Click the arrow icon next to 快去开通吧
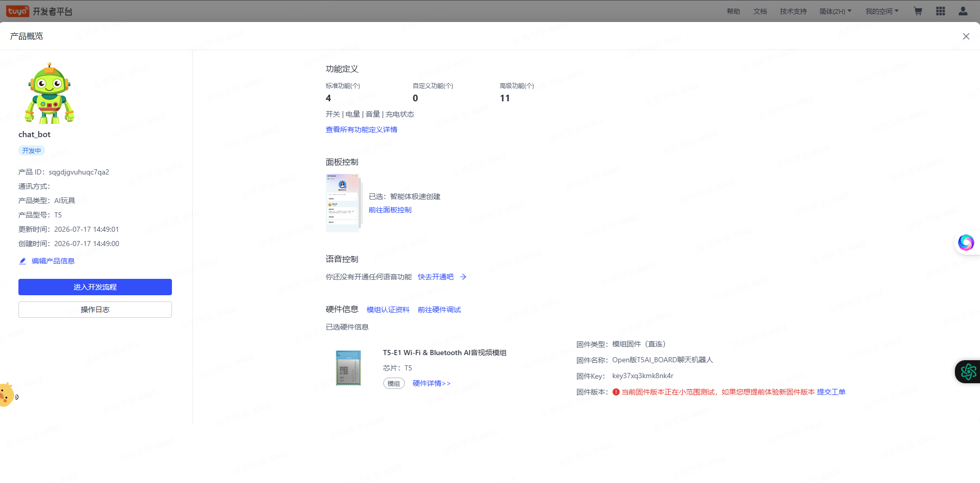This screenshot has height=483, width=980. pos(463,277)
